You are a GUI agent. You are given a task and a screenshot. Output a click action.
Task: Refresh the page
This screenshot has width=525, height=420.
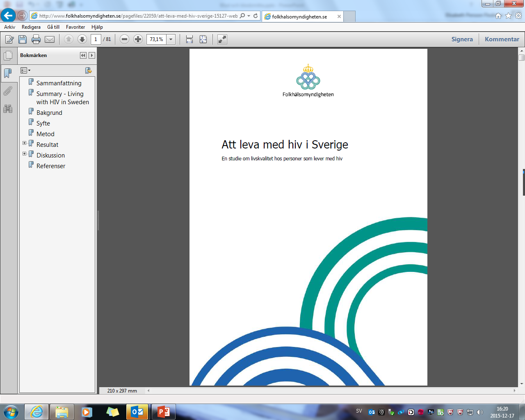click(x=256, y=16)
